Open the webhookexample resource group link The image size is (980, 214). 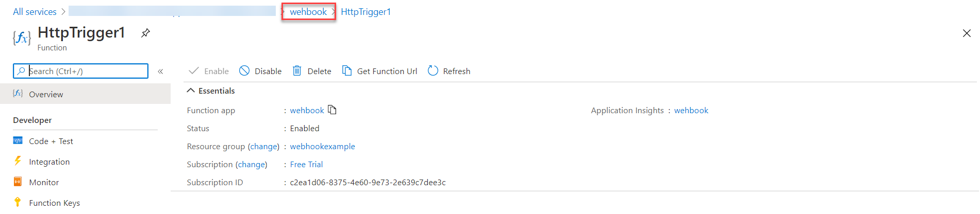coord(322,146)
